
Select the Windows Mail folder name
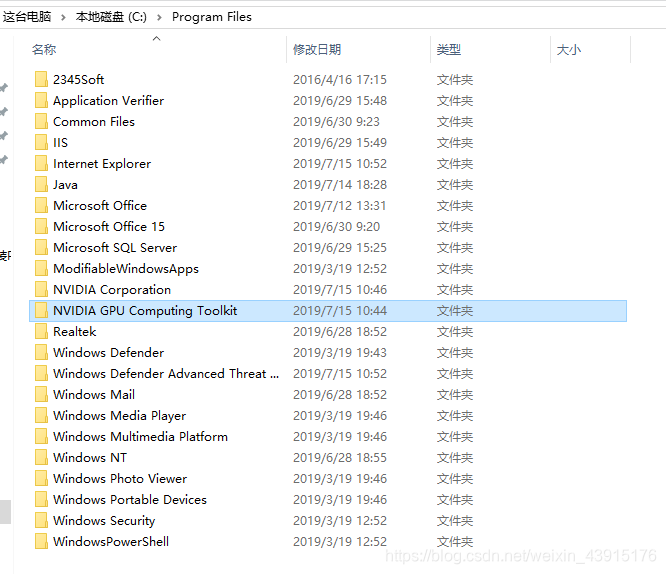(94, 394)
